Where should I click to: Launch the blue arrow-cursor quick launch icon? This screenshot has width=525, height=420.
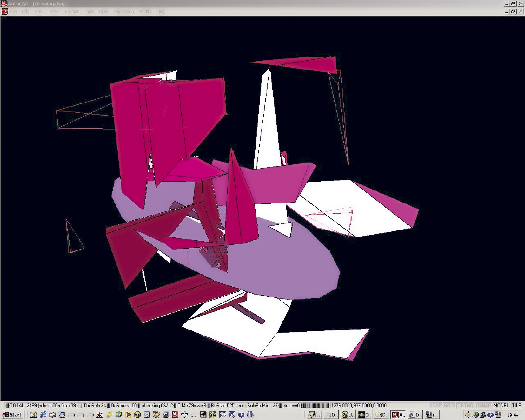tap(232, 415)
